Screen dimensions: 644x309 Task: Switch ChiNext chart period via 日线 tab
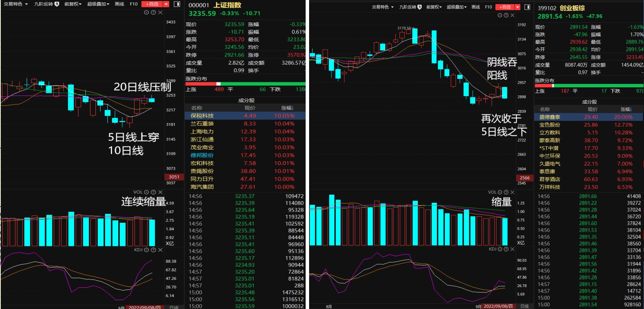coord(525,306)
